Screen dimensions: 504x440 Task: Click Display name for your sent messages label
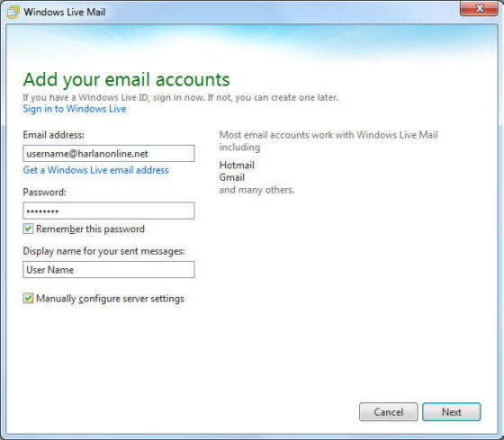click(x=103, y=251)
